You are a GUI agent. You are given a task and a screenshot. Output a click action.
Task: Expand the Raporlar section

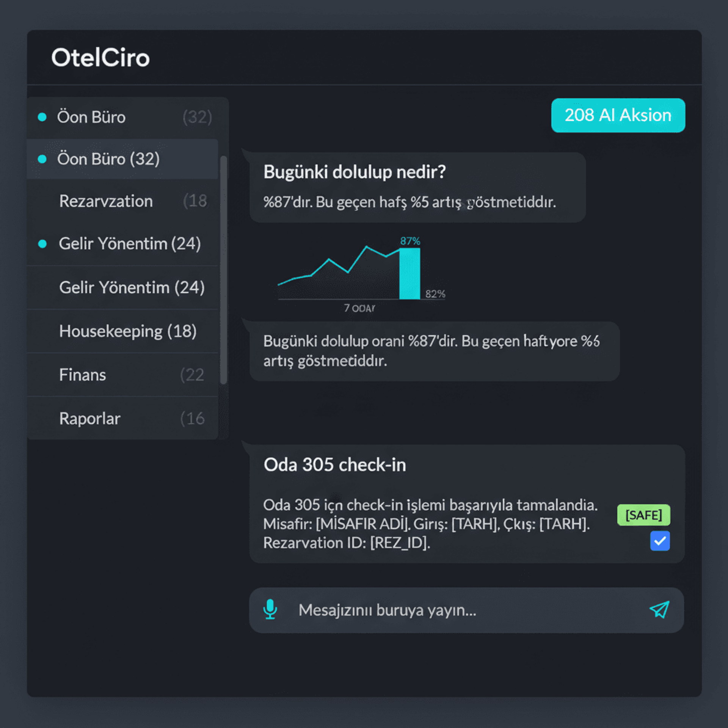[x=89, y=418]
